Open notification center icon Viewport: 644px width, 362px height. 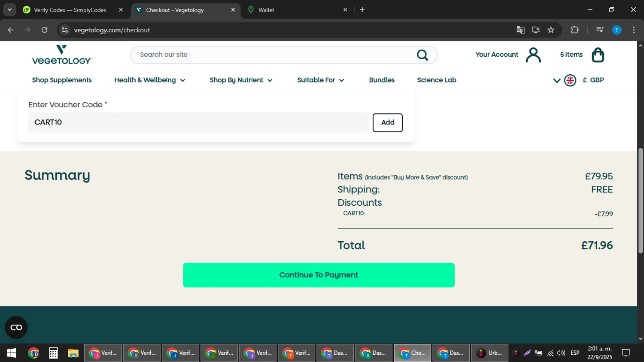point(626,353)
